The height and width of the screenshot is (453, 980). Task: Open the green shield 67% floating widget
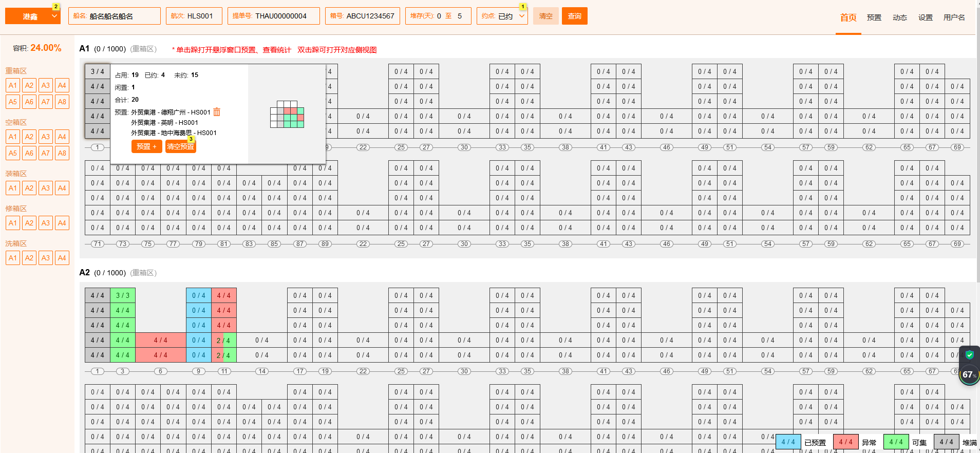[969, 366]
